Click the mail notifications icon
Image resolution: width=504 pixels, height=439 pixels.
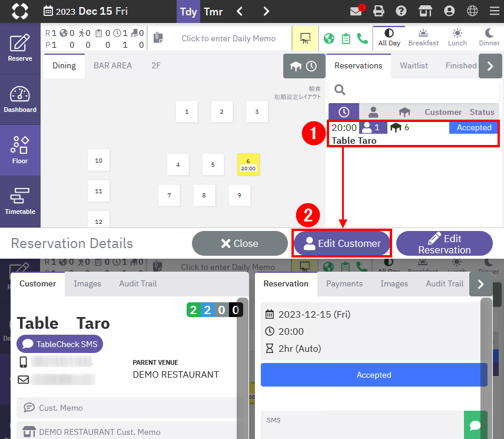coord(356,11)
